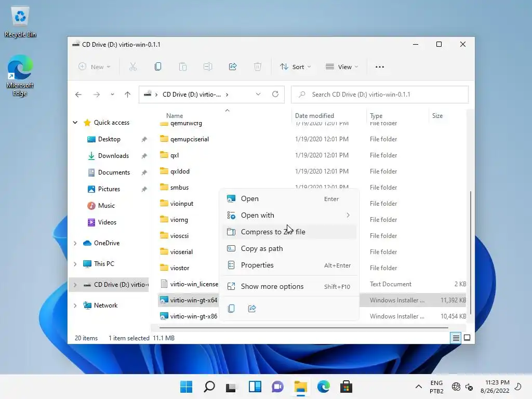Open recent locations chevron beside forward arrow
Image resolution: width=532 pixels, height=399 pixels.
point(112,95)
